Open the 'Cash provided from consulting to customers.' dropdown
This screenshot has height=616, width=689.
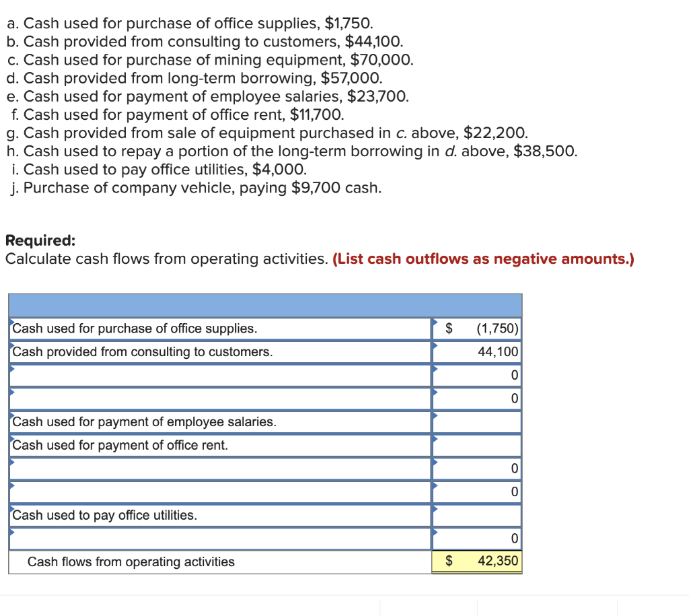click(220, 352)
